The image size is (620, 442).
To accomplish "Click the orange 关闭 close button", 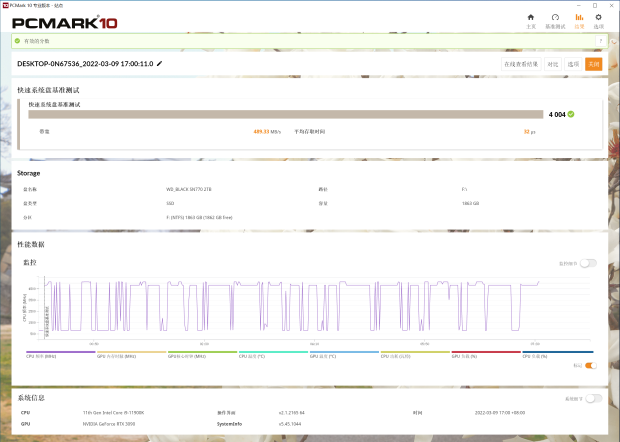I will [594, 64].
